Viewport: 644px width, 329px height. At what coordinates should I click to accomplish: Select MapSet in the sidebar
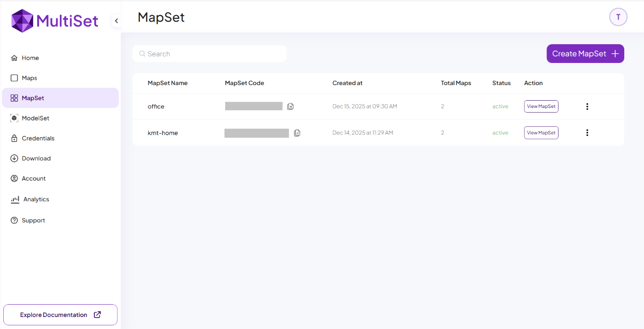(x=60, y=98)
